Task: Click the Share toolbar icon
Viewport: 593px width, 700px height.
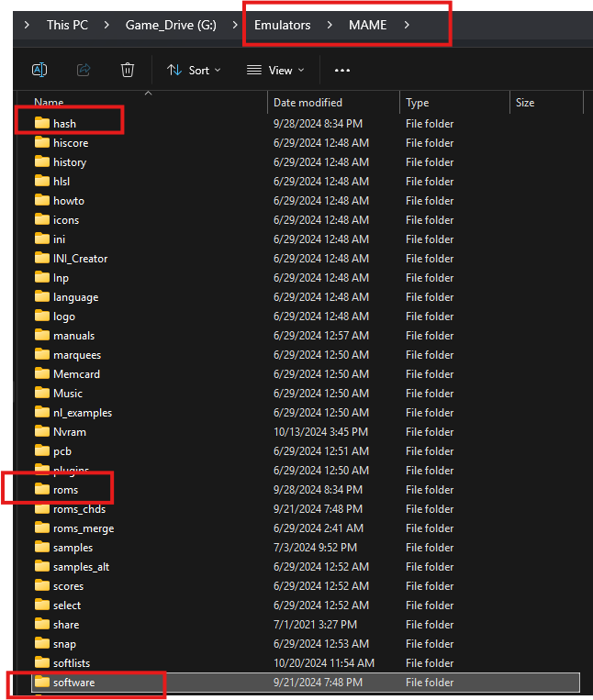Action: tap(84, 70)
